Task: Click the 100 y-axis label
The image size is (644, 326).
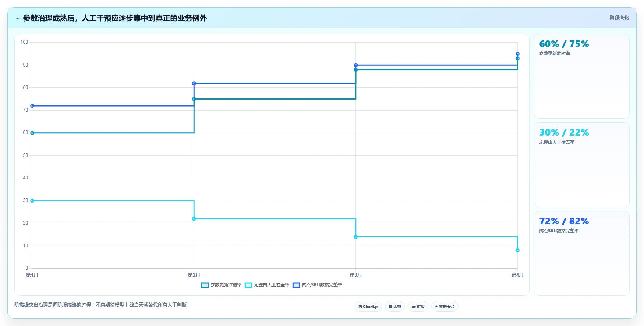Action: tap(24, 42)
